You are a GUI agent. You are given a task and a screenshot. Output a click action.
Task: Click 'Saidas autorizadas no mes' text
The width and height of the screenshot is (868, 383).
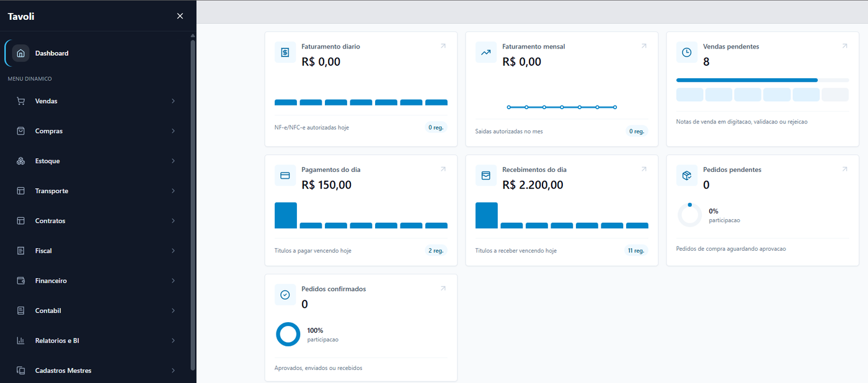[509, 131]
